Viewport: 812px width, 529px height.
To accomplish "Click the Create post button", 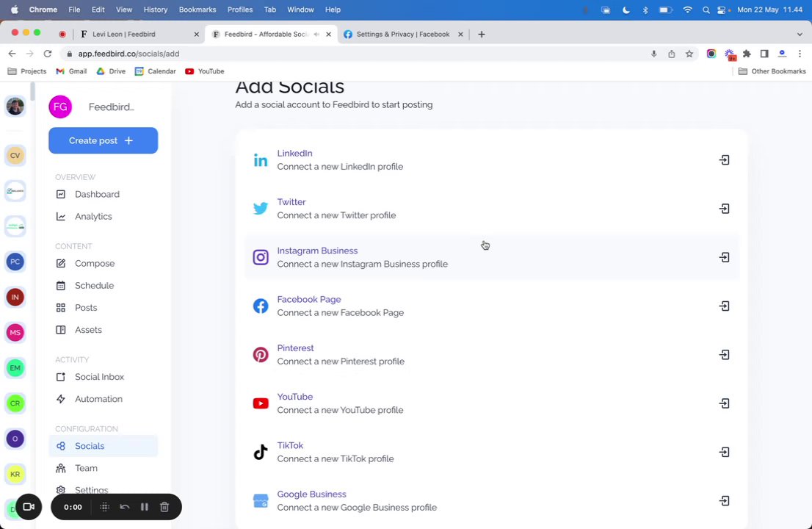I will click(x=103, y=140).
